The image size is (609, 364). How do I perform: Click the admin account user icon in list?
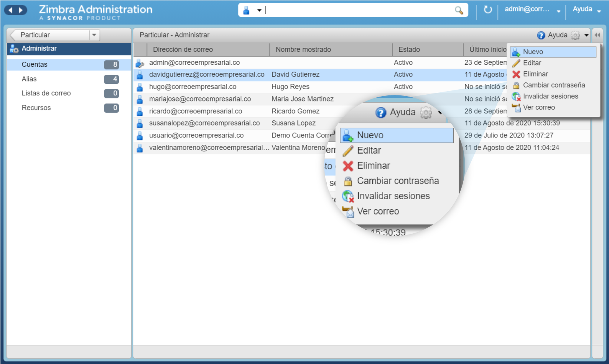click(x=140, y=63)
